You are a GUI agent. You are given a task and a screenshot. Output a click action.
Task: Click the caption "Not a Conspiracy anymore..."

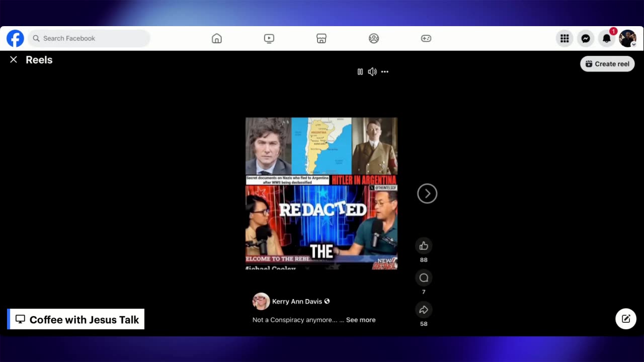coord(295,320)
